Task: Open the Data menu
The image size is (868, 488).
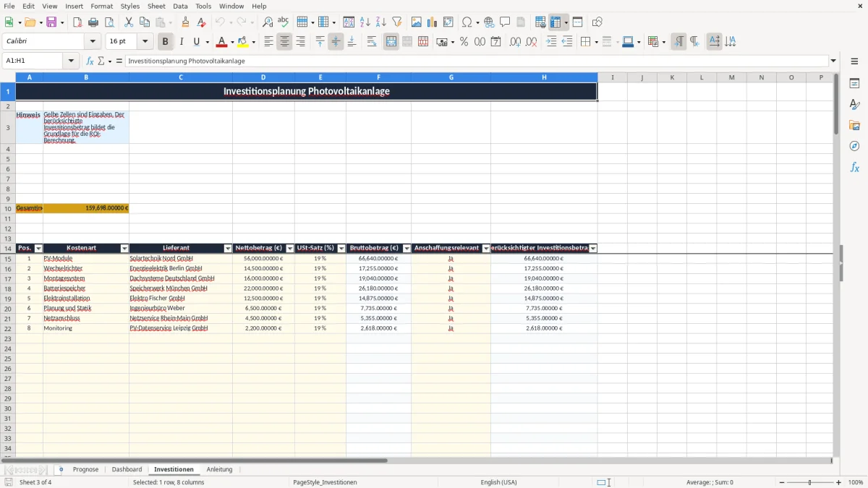Action: click(180, 6)
